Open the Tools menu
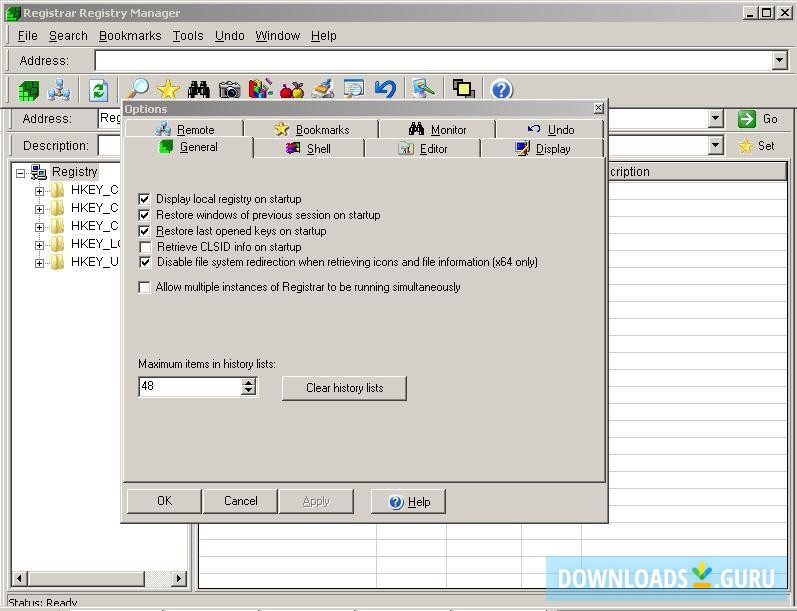 click(x=188, y=36)
